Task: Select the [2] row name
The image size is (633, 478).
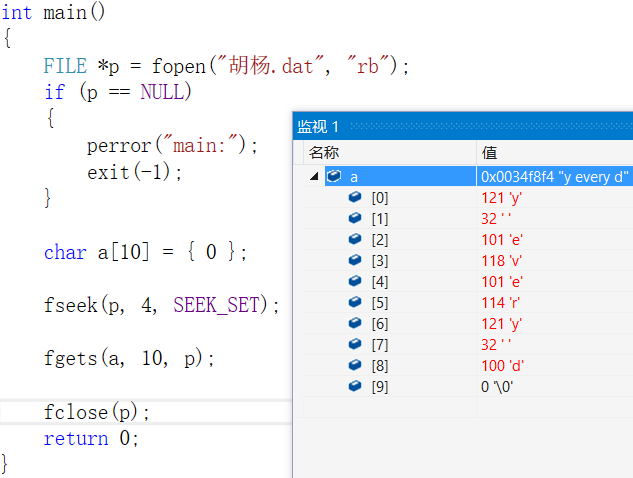Action: click(380, 240)
